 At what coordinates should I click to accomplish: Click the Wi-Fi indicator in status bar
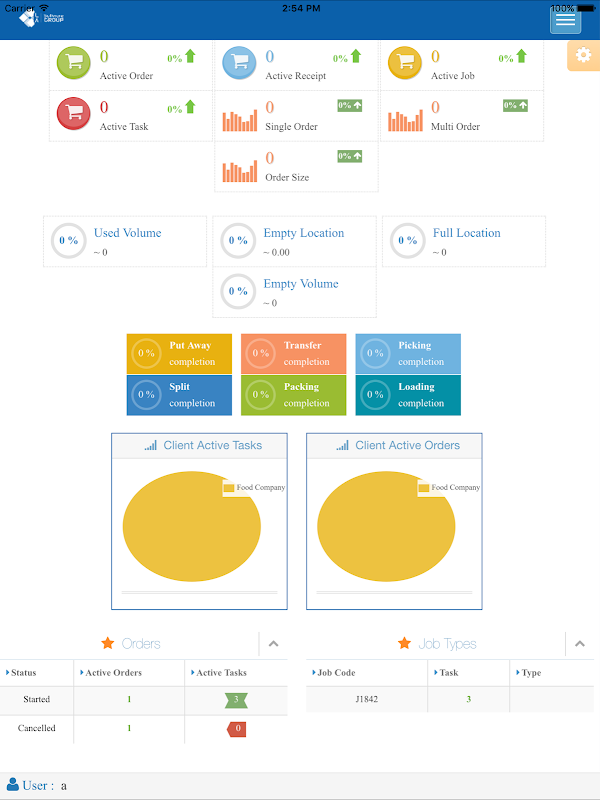pyautogui.click(x=44, y=8)
